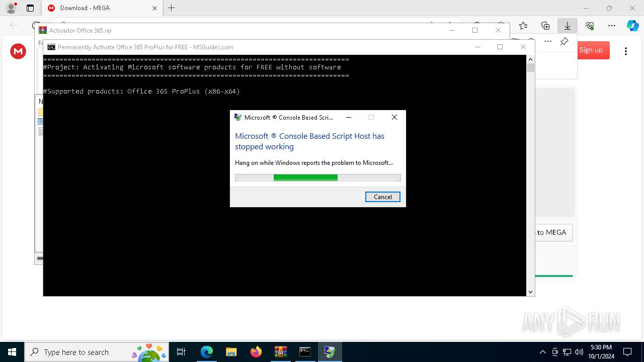This screenshot has height=362, width=644.
Task: Open the Edge profile icon
Action: 11,8
